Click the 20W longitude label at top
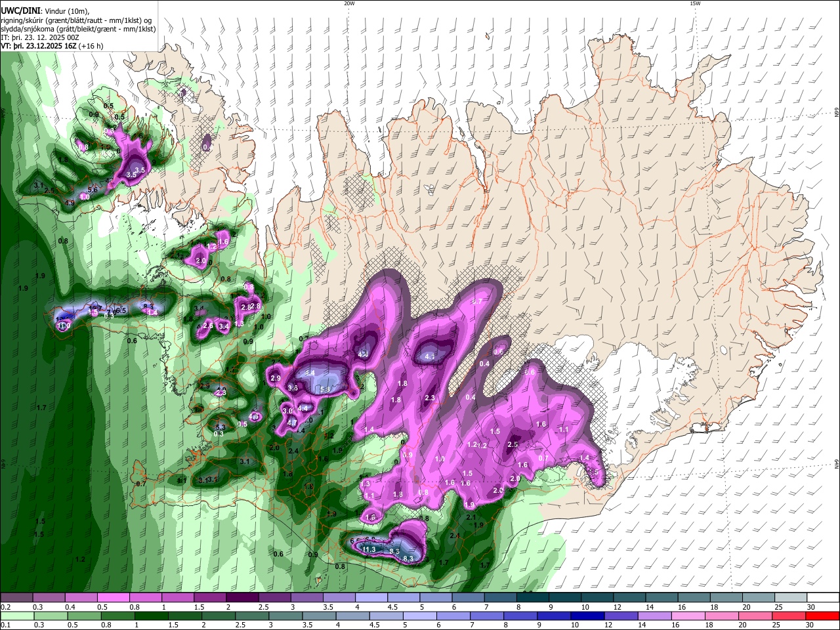840x630 pixels. tap(349, 3)
